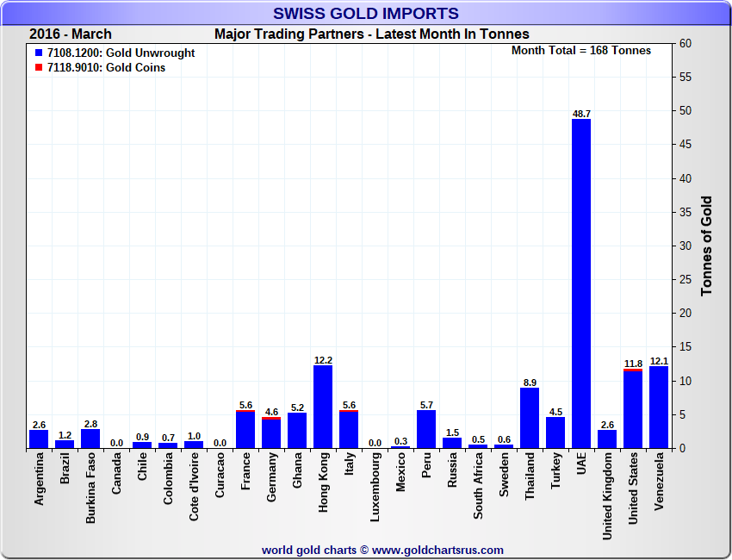Click the SWISS GOLD IMPORTS chart title
The width and height of the screenshot is (732, 560).
pyautogui.click(x=366, y=14)
